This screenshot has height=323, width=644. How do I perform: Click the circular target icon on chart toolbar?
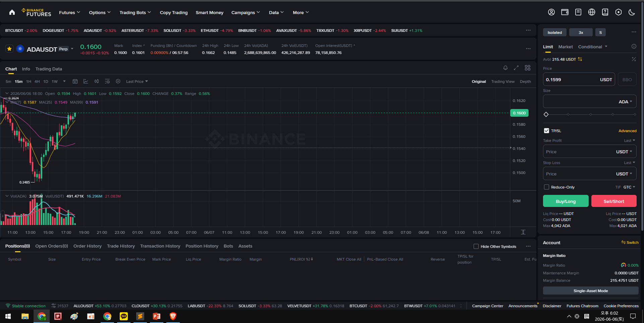[x=118, y=81]
